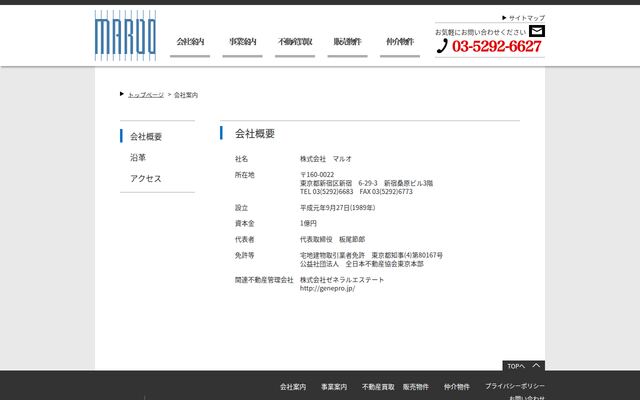This screenshot has height=400, width=640.
Task: Click the founding date 平成元年9月27日
Action: click(337, 208)
